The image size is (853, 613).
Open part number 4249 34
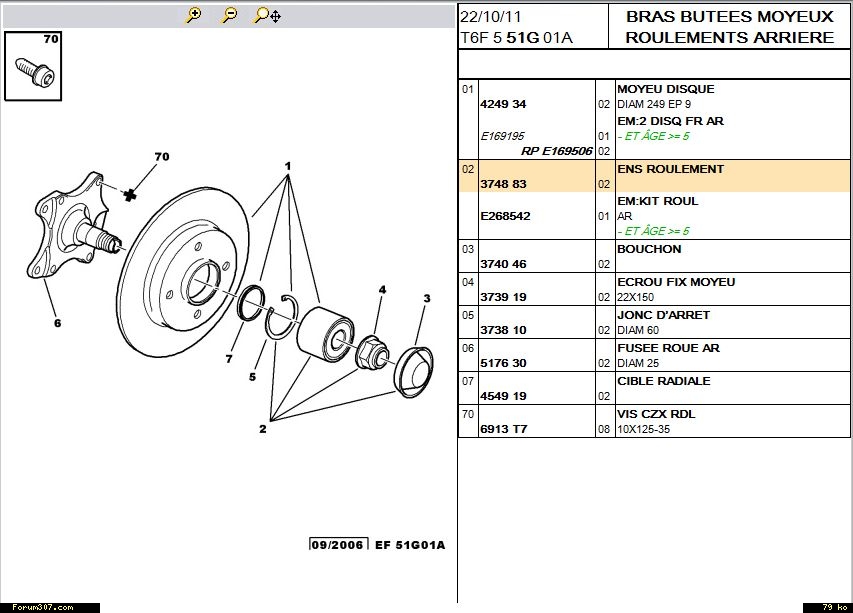[503, 105]
